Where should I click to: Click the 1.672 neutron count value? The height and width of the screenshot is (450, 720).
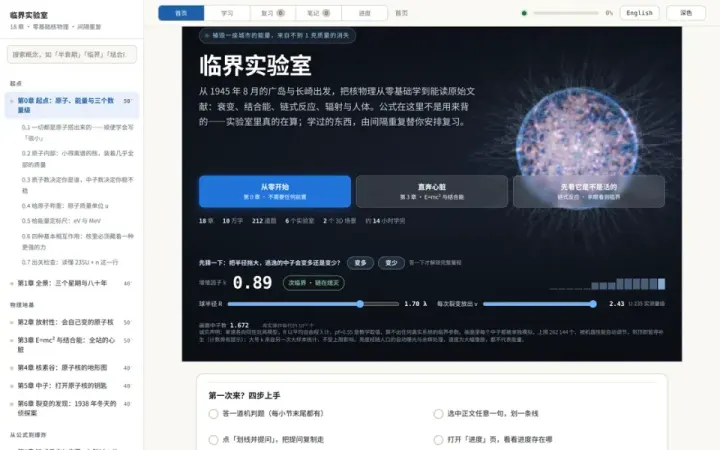click(239, 325)
